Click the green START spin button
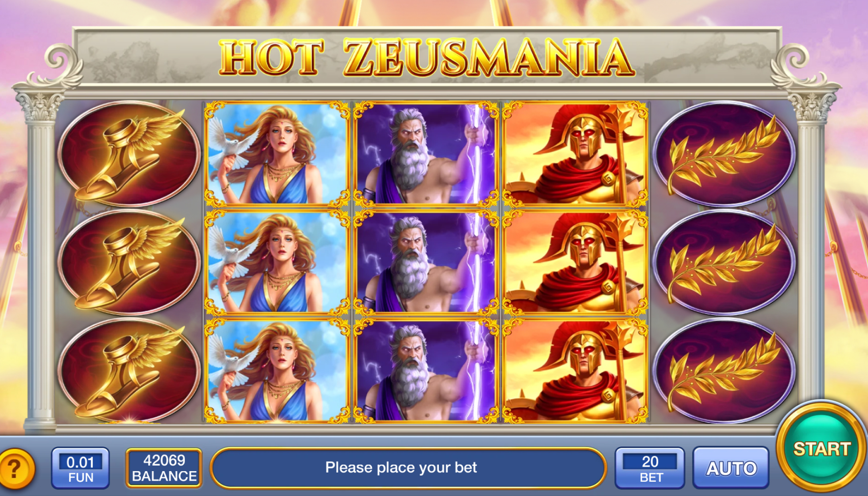The width and height of the screenshot is (868, 496). (x=821, y=449)
